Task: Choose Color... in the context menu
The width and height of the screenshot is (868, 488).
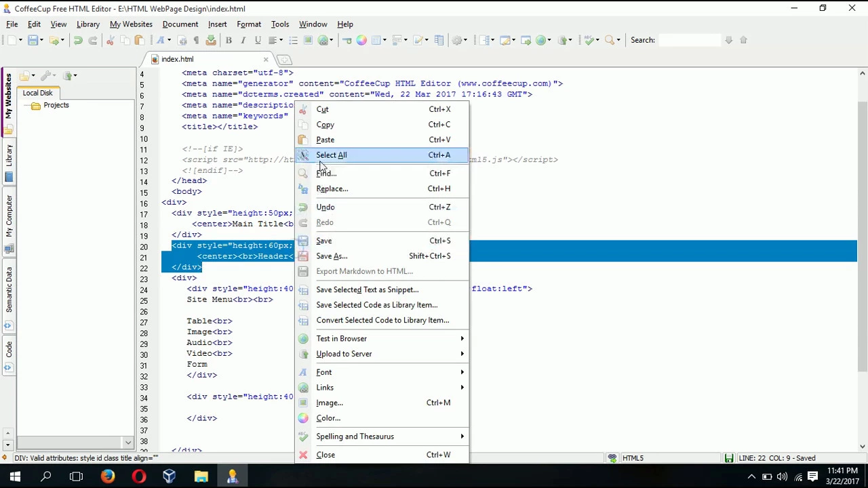Action: 382,418
